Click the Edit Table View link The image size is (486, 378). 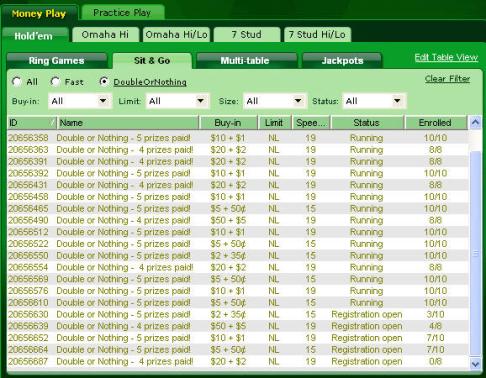pos(446,57)
